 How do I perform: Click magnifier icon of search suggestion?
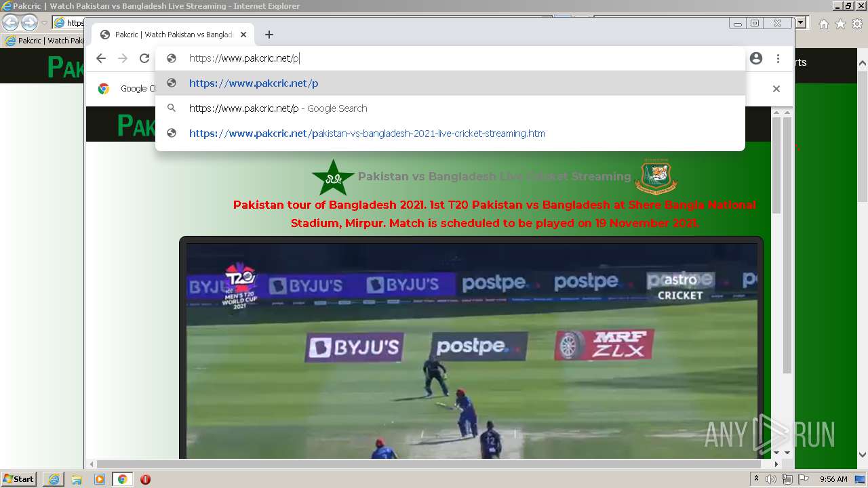tap(172, 108)
